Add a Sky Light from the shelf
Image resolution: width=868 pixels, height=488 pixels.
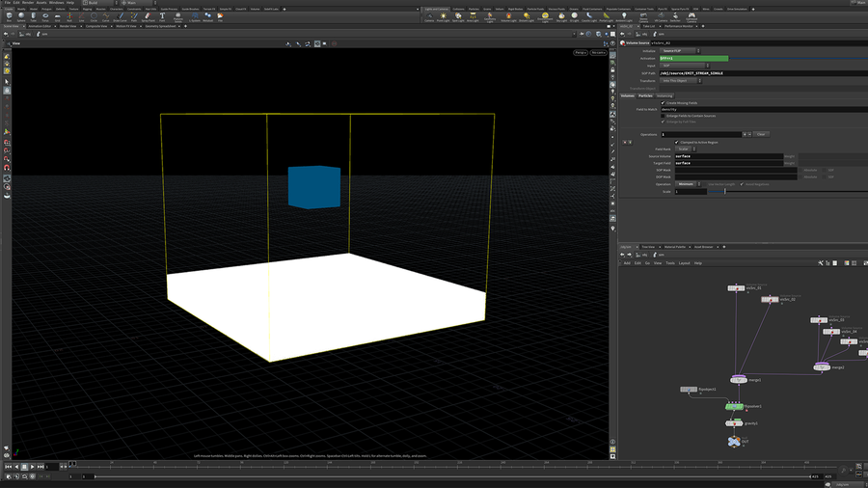(561, 17)
